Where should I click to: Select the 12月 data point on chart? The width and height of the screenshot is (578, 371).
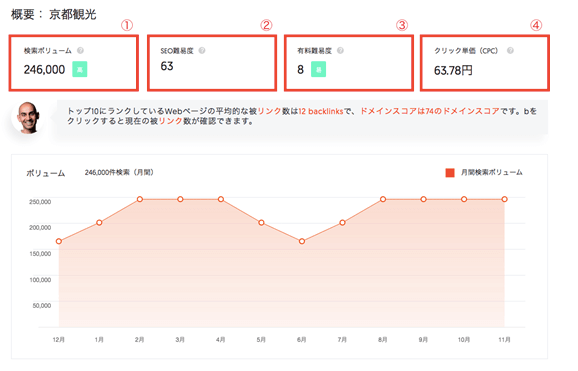[59, 241]
